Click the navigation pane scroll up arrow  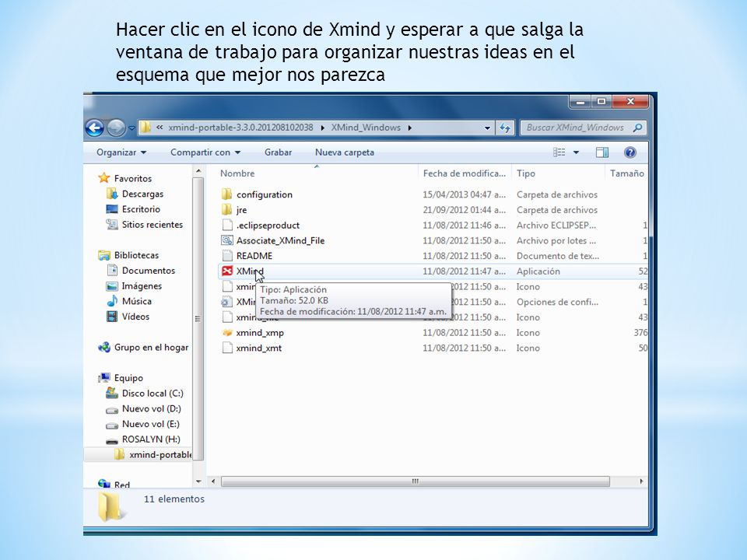tap(198, 171)
